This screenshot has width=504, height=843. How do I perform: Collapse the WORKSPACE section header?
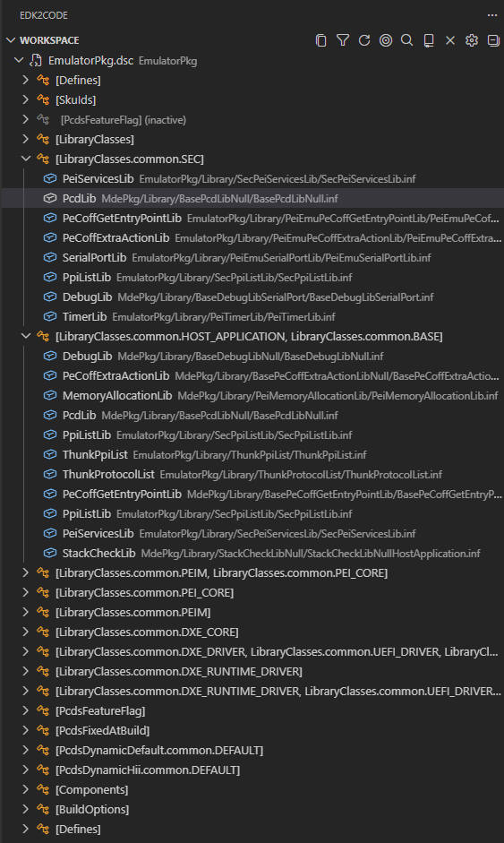pos(43,40)
